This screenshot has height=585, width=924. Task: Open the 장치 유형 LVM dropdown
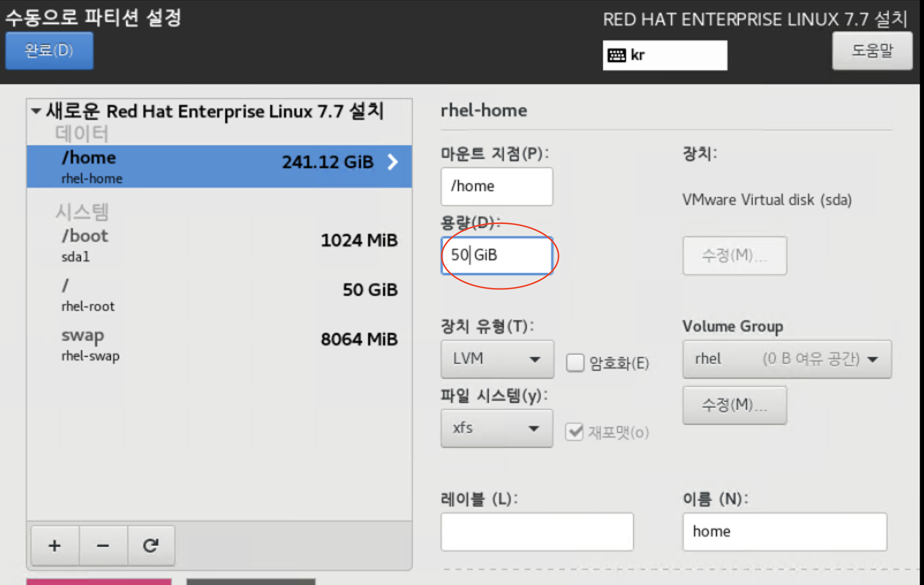[x=497, y=359]
